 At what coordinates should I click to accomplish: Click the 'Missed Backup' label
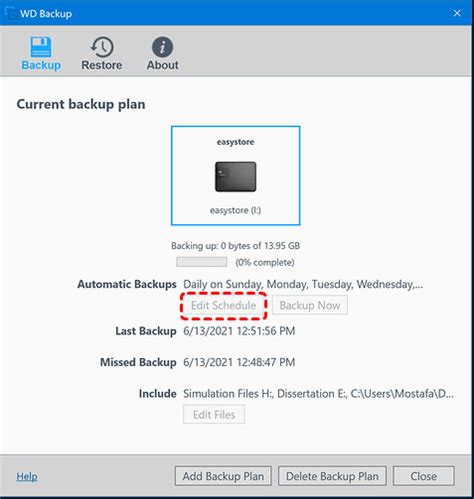coord(138,362)
